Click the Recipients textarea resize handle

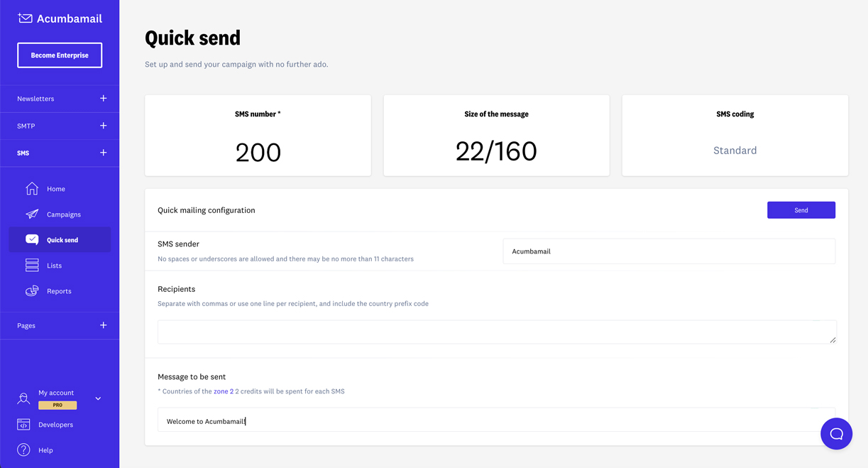[833, 340]
